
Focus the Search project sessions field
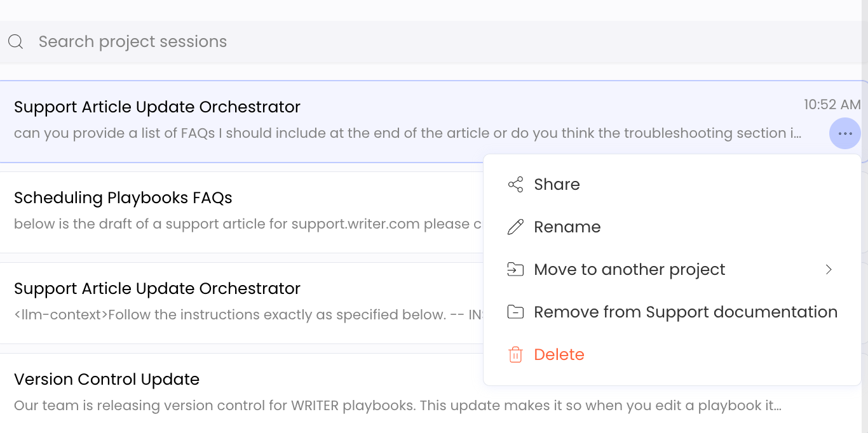[x=318, y=42]
